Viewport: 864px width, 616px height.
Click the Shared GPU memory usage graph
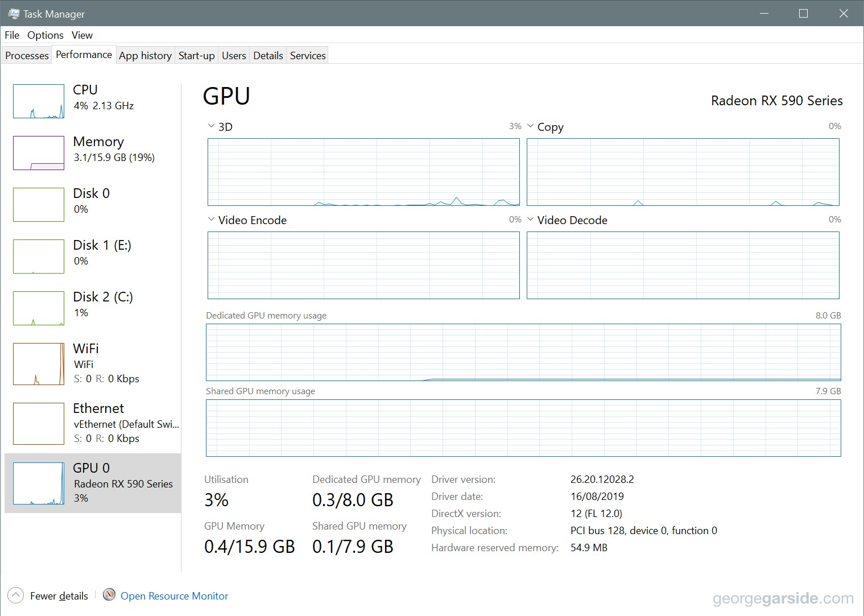tap(523, 428)
